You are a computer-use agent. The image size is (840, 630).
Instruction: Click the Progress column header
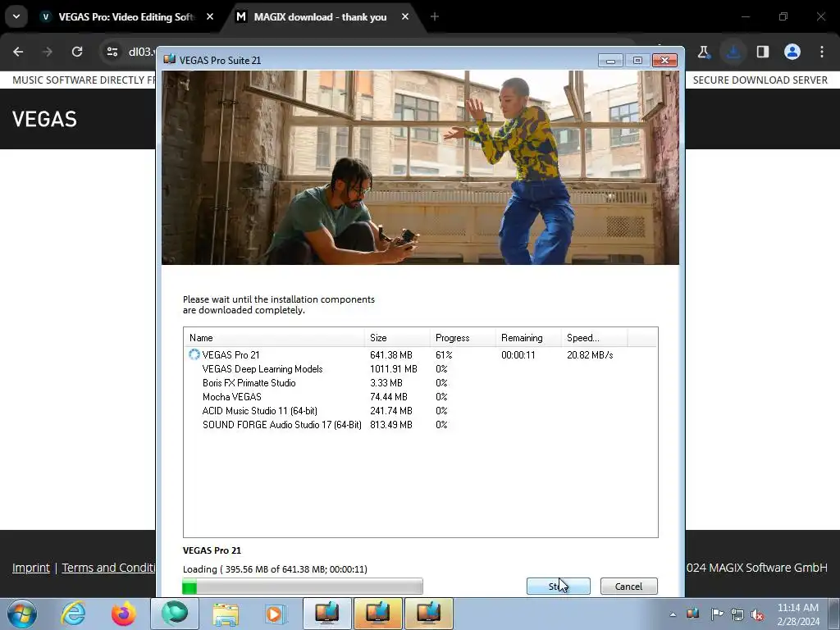pyautogui.click(x=463, y=337)
